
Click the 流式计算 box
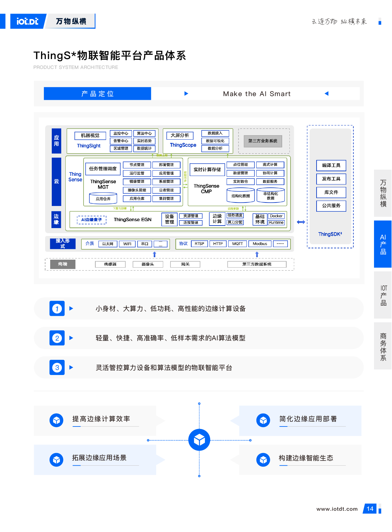click(x=270, y=165)
